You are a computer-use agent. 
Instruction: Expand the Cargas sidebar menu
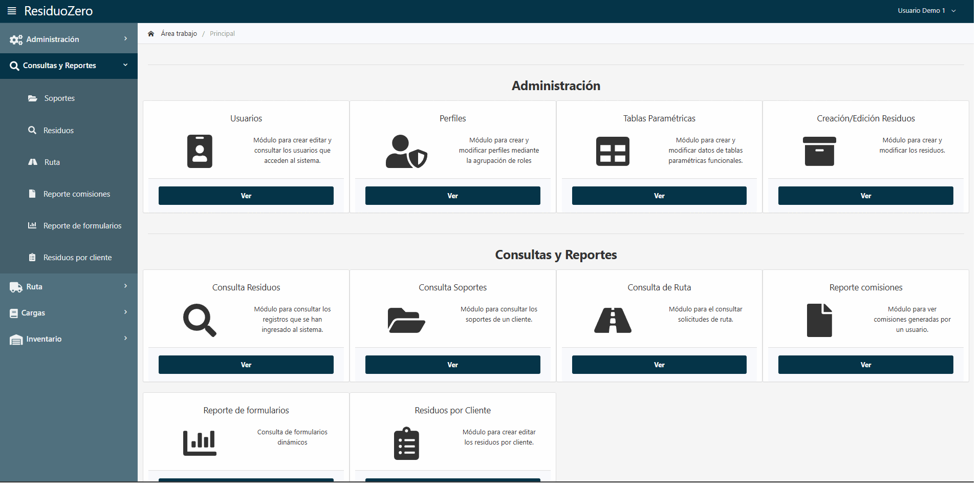coord(69,313)
